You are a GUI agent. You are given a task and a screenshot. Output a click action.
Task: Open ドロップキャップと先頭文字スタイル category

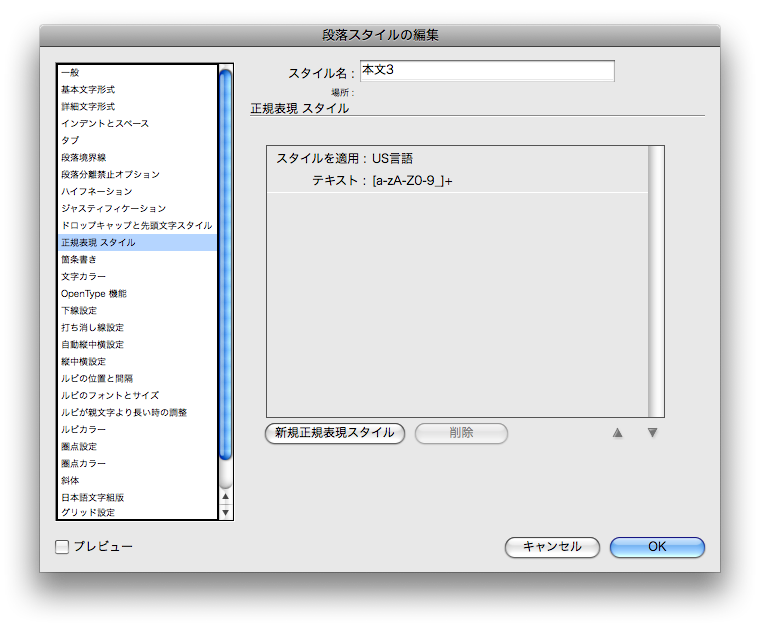(x=138, y=225)
